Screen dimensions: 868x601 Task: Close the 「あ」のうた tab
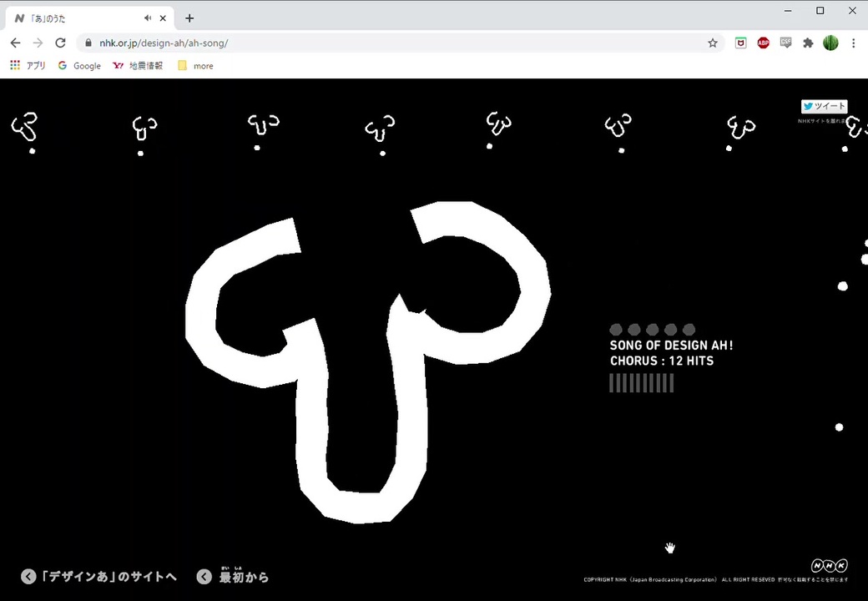tap(163, 18)
